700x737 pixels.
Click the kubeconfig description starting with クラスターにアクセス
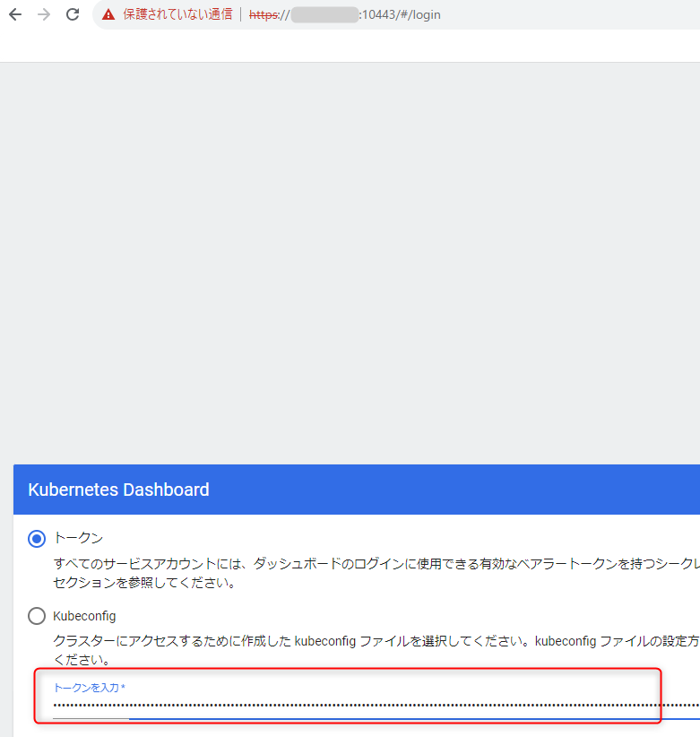pyautogui.click(x=376, y=650)
